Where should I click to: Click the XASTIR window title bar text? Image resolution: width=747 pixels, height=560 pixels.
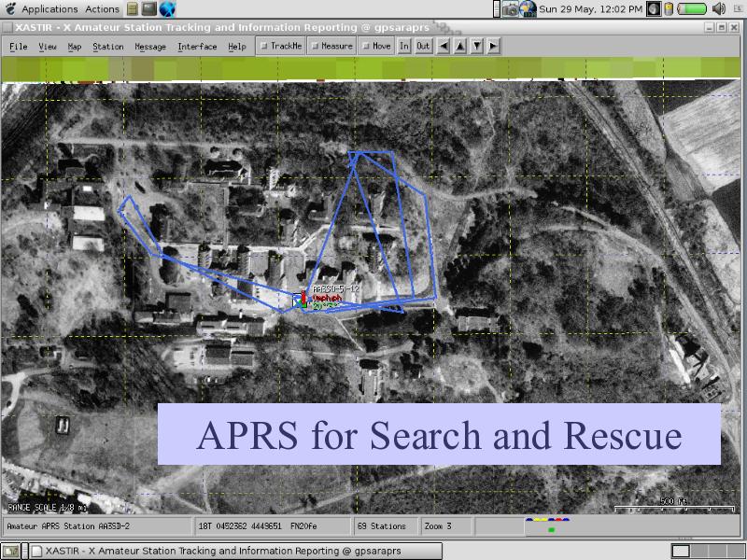pyautogui.click(x=222, y=28)
